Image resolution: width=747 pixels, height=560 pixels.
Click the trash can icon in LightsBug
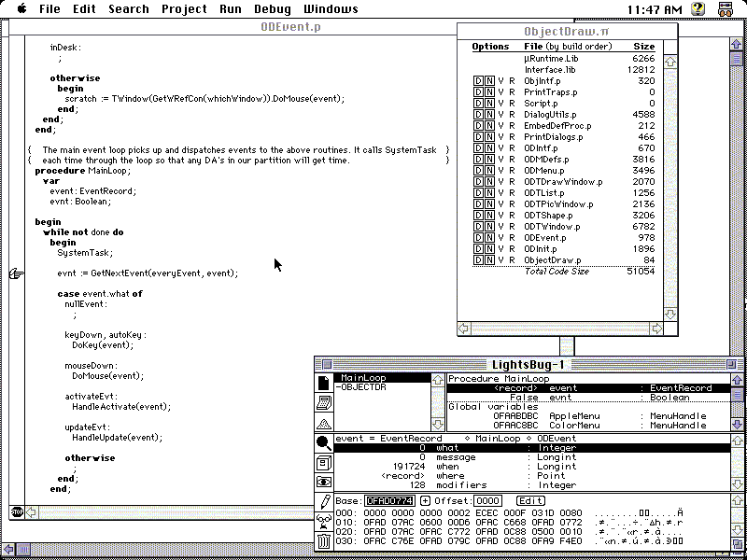tap(323, 540)
